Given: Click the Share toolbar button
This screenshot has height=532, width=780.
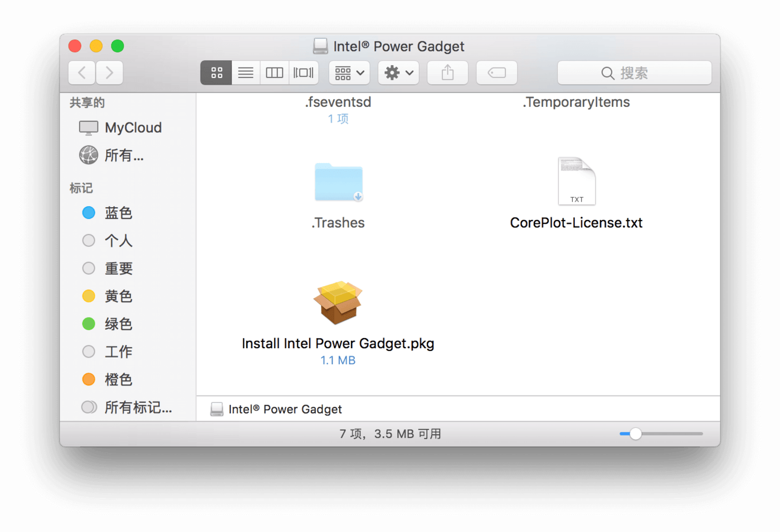Looking at the screenshot, I should [447, 72].
